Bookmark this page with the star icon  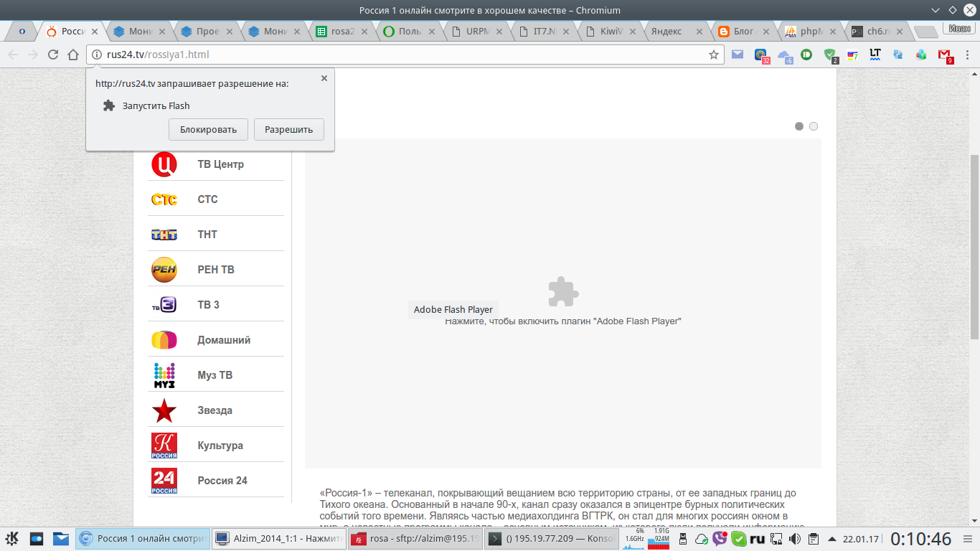(x=714, y=55)
